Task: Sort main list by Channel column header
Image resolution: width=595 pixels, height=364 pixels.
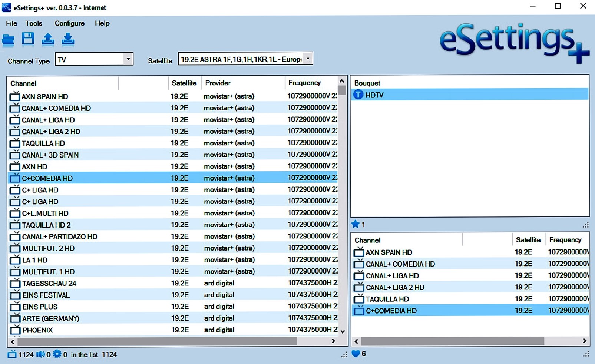Action: click(63, 83)
